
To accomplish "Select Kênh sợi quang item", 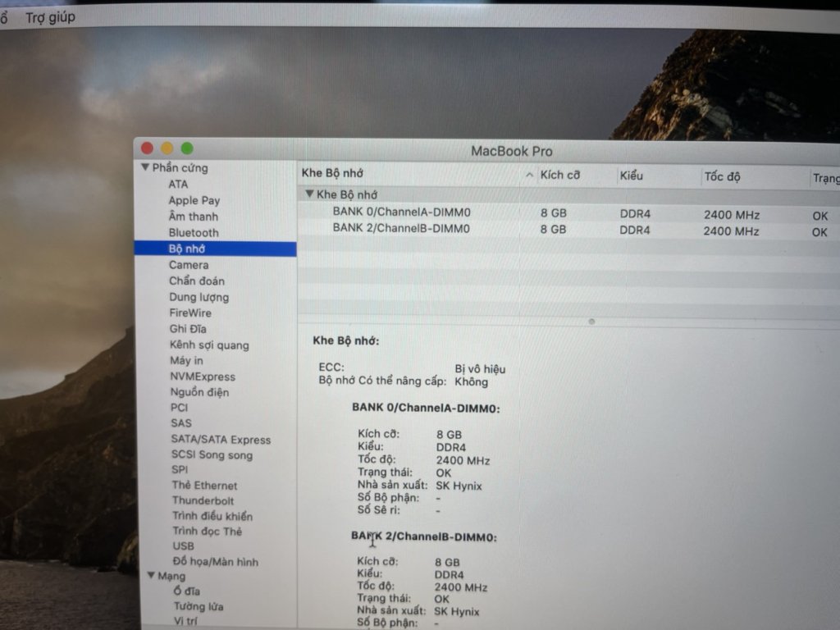I will pyautogui.click(x=209, y=345).
